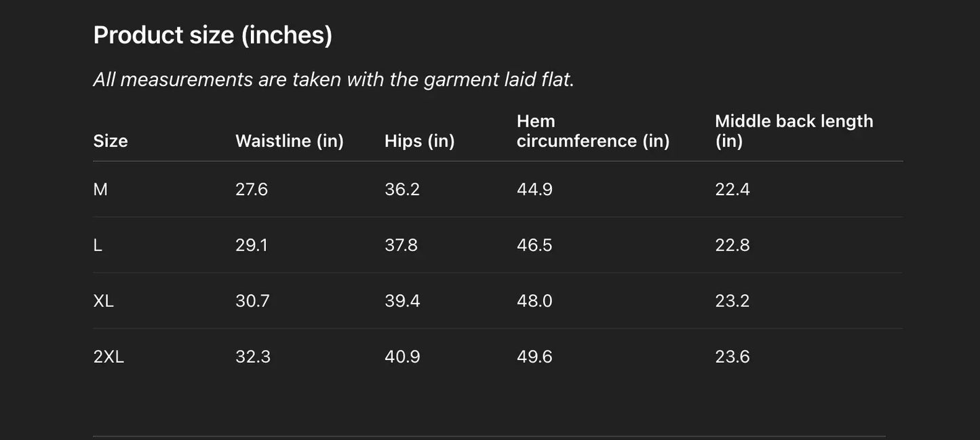Click the 27.6 waistline value
The width and height of the screenshot is (980, 440).
pos(252,189)
